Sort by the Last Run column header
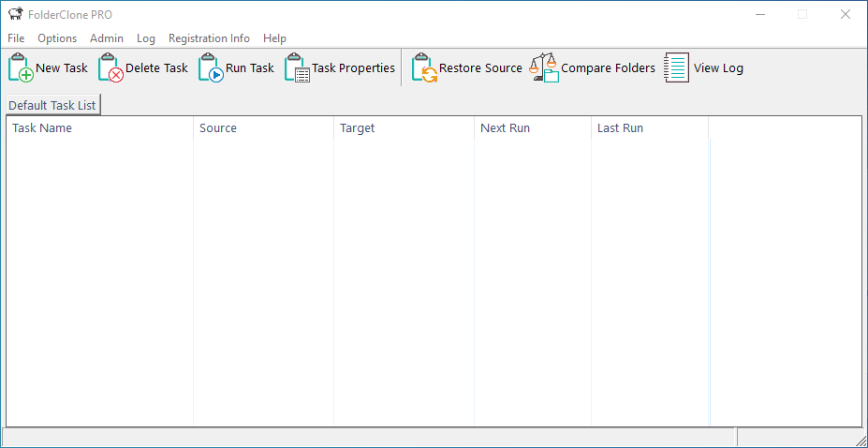868x448 pixels. tap(650, 127)
